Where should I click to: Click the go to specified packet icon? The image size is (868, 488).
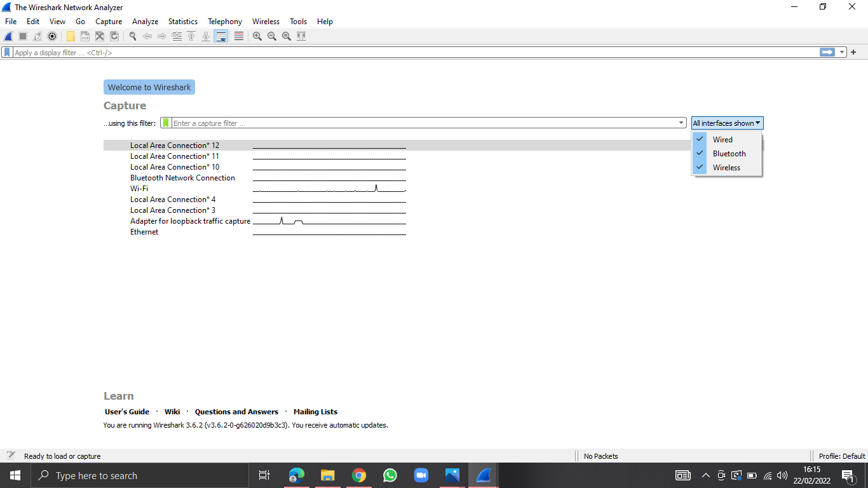177,36
